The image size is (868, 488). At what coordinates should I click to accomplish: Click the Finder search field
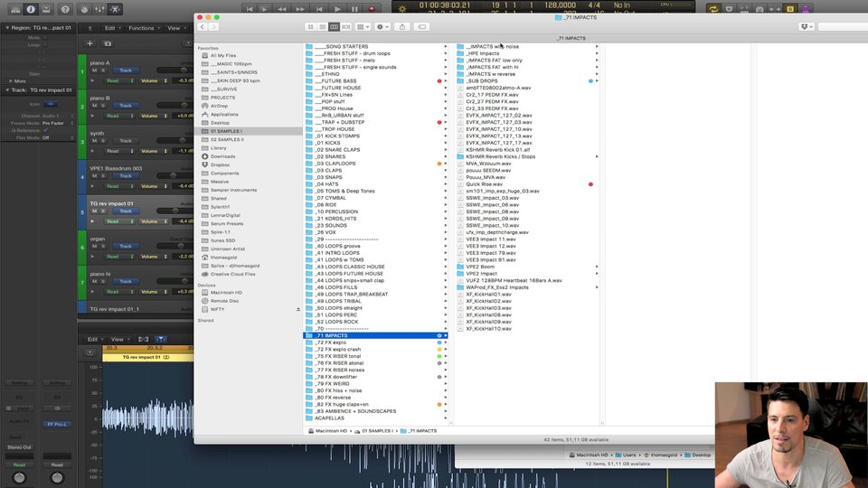[x=843, y=26]
